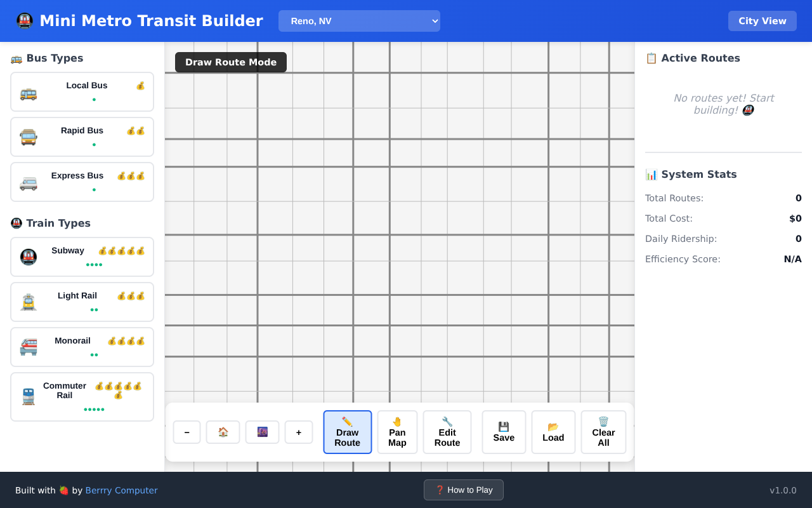Click the night-view map icon
The image size is (812, 508).
pos(262,432)
